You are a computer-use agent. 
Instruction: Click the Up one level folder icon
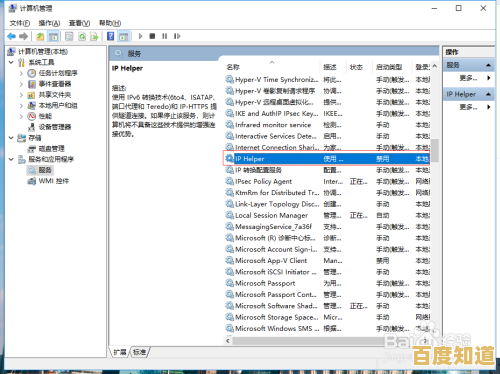[40, 36]
